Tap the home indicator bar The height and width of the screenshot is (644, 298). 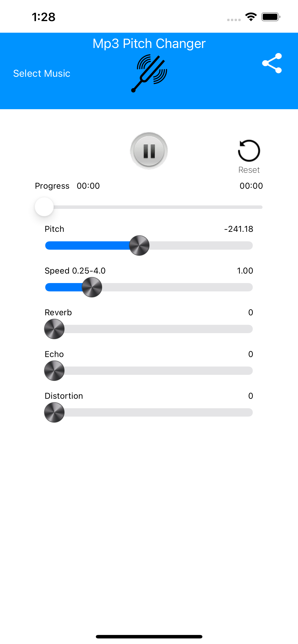pos(149,637)
